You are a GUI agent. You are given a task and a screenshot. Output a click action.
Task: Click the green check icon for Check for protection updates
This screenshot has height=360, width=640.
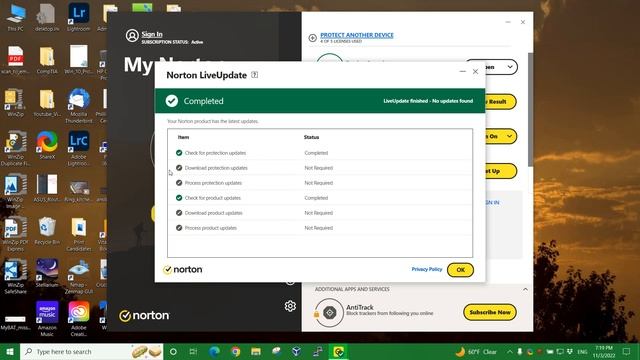[x=179, y=153]
